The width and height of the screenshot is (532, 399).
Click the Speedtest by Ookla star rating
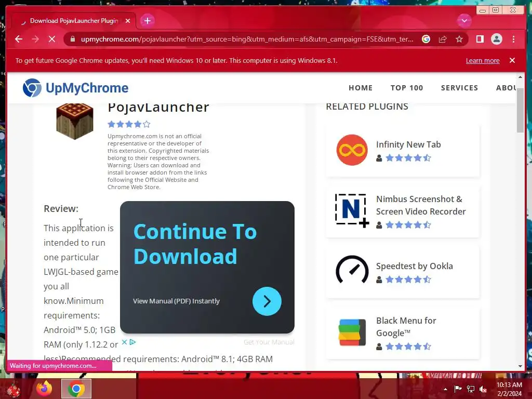point(408,280)
